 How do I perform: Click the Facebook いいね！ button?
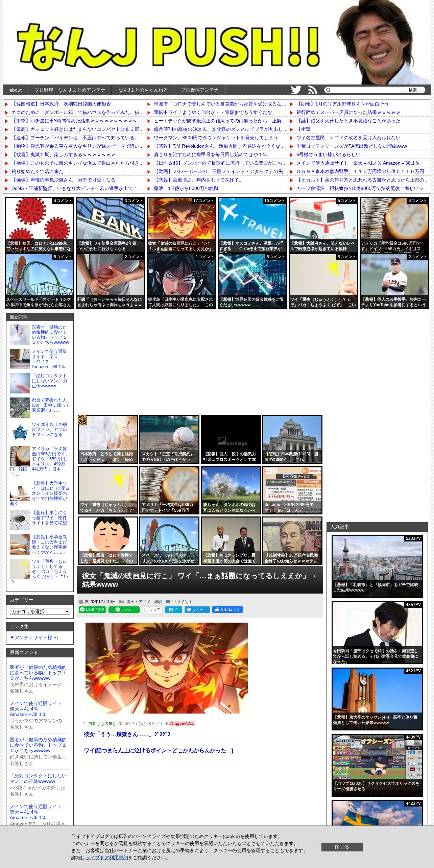tap(227, 609)
